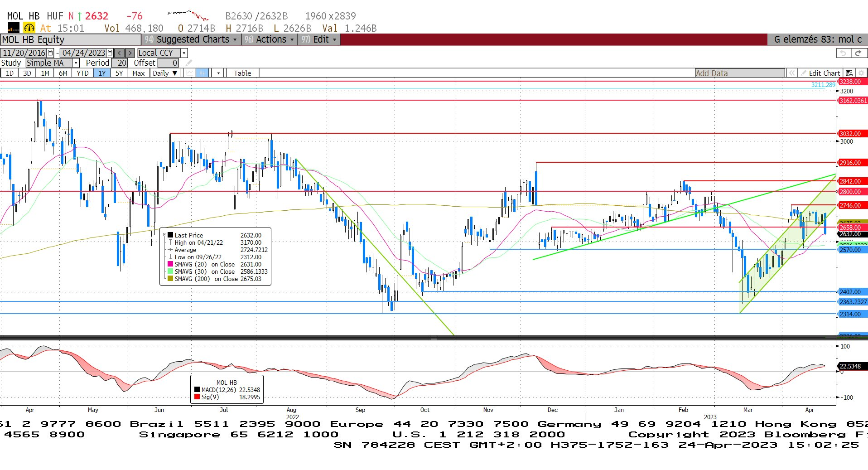Click the Period value field

pyautogui.click(x=120, y=63)
